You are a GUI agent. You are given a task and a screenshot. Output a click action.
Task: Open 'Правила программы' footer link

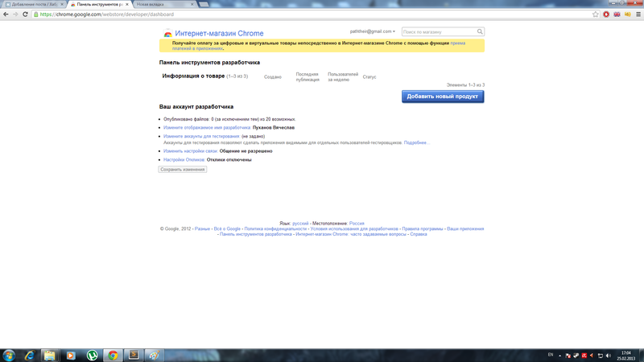pos(422,228)
